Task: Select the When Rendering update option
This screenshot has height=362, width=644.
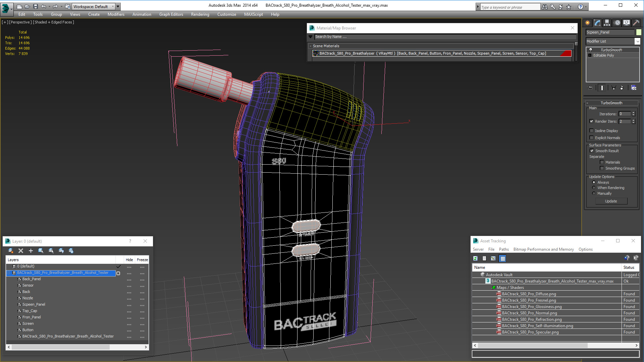Action: pyautogui.click(x=594, y=188)
